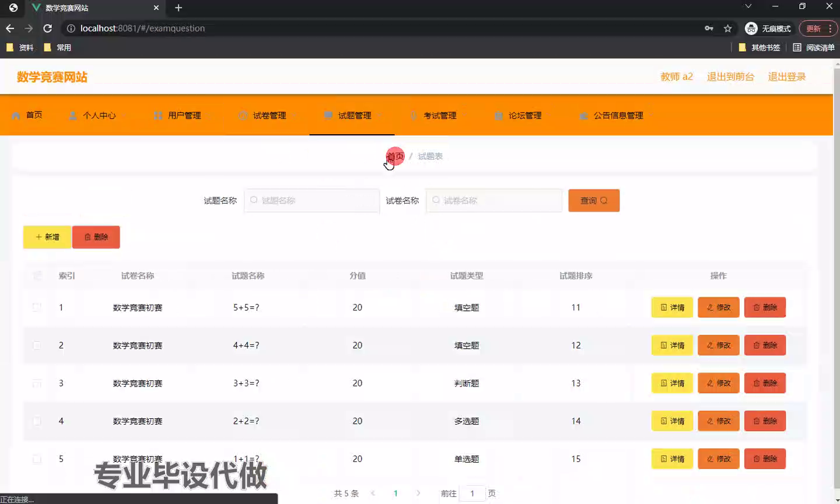Click 填空题 cell in row 1
840x504 pixels.
pyautogui.click(x=467, y=307)
